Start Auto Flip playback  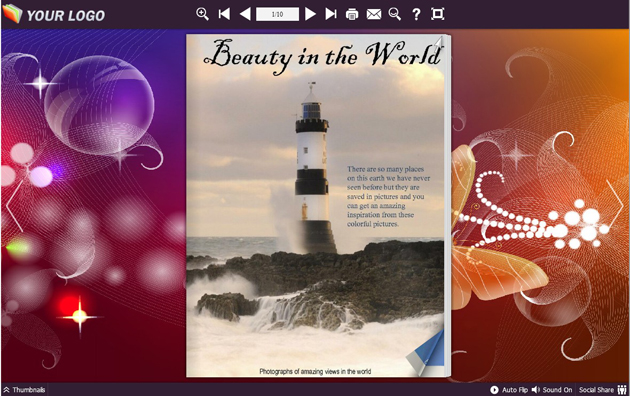(509, 390)
